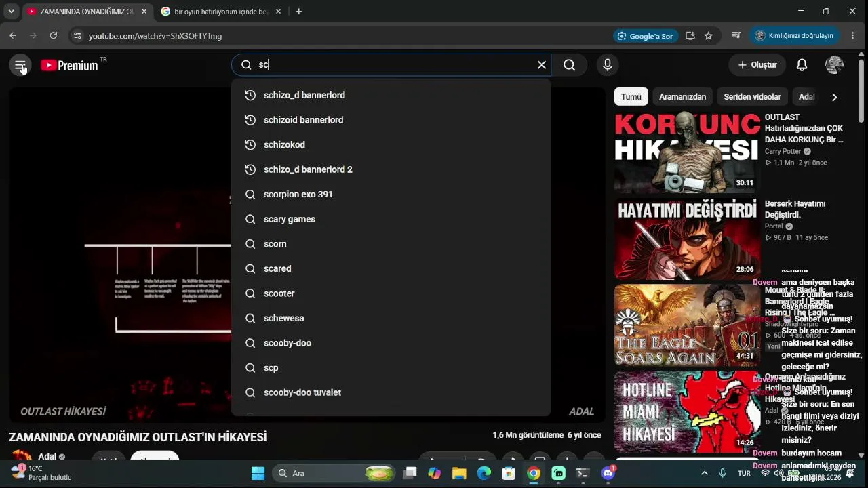Click the browser address bar URL
The image size is (868, 488).
coord(155,36)
